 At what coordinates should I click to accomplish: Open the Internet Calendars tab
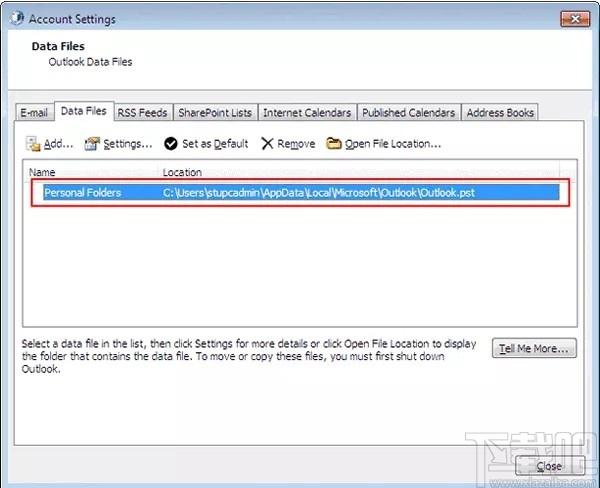pyautogui.click(x=306, y=113)
